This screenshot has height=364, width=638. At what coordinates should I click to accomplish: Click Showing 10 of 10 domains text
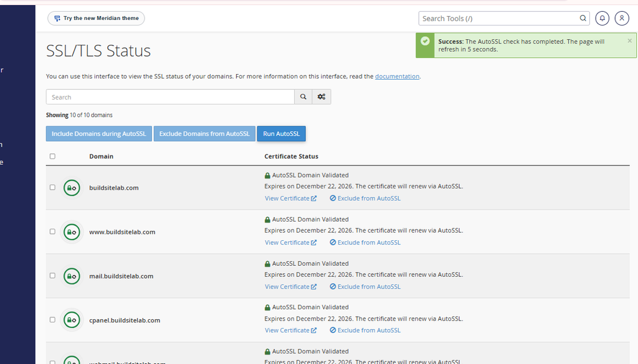79,115
